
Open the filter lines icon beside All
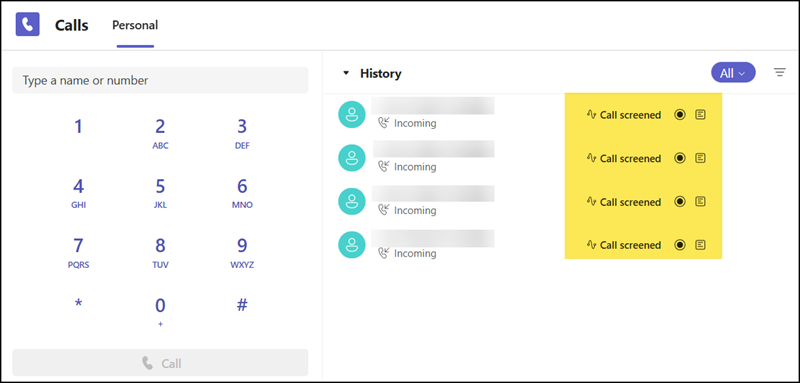(x=780, y=72)
